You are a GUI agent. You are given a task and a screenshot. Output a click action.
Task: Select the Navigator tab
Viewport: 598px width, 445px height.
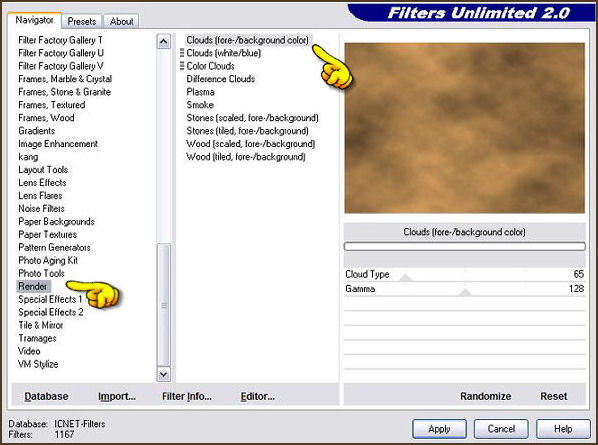[x=34, y=20]
